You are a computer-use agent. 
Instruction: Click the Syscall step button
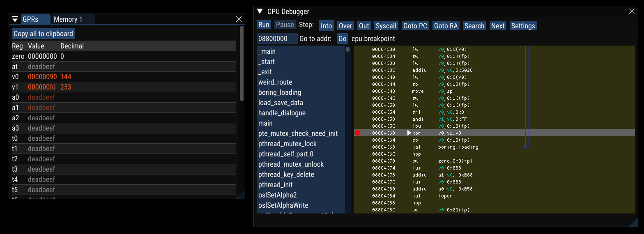(386, 26)
